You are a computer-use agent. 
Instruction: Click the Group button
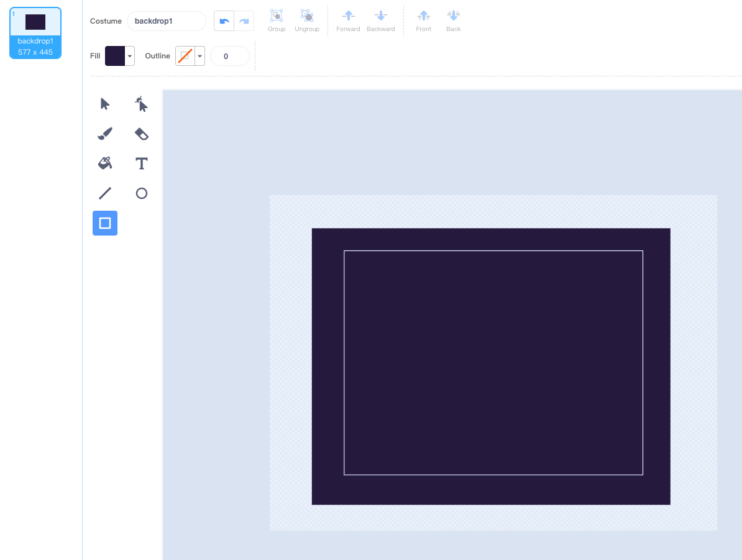coord(277,21)
